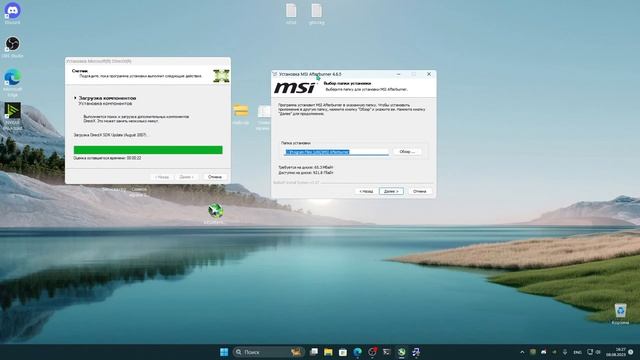Open the Windows Start menu
This screenshot has height=360, width=640.
point(224,352)
